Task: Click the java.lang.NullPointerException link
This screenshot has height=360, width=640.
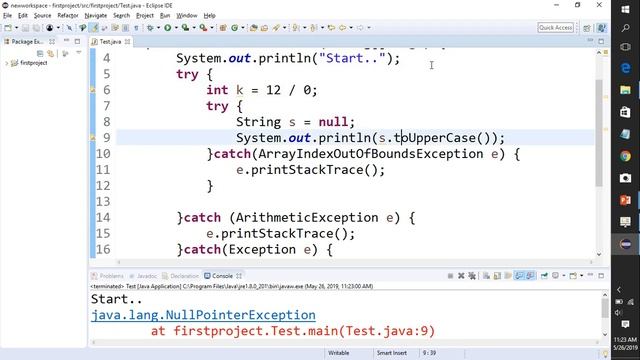Action: tap(203, 315)
